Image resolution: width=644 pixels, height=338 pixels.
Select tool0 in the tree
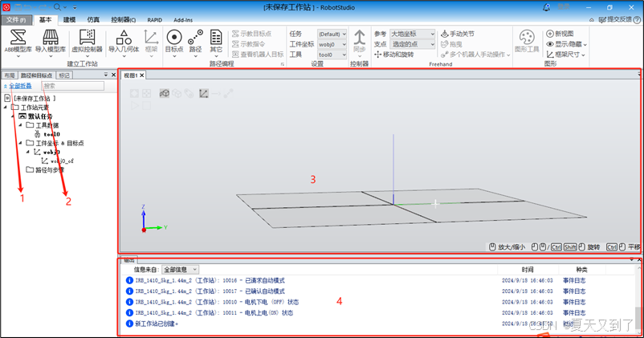51,134
